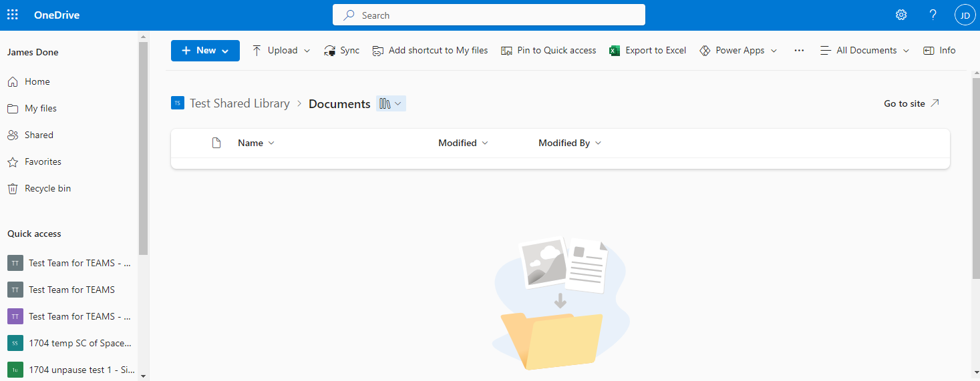The width and height of the screenshot is (980, 381).
Task: Click in the Search box
Action: click(x=489, y=15)
